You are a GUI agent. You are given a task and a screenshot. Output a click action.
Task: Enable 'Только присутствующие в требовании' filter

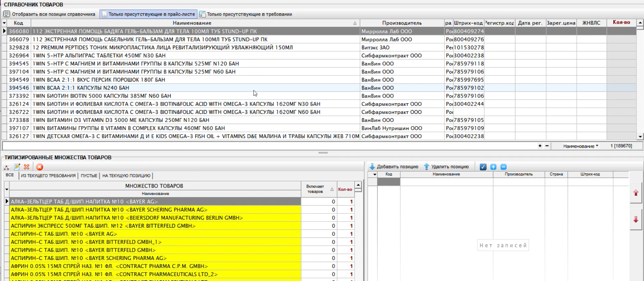tap(246, 14)
